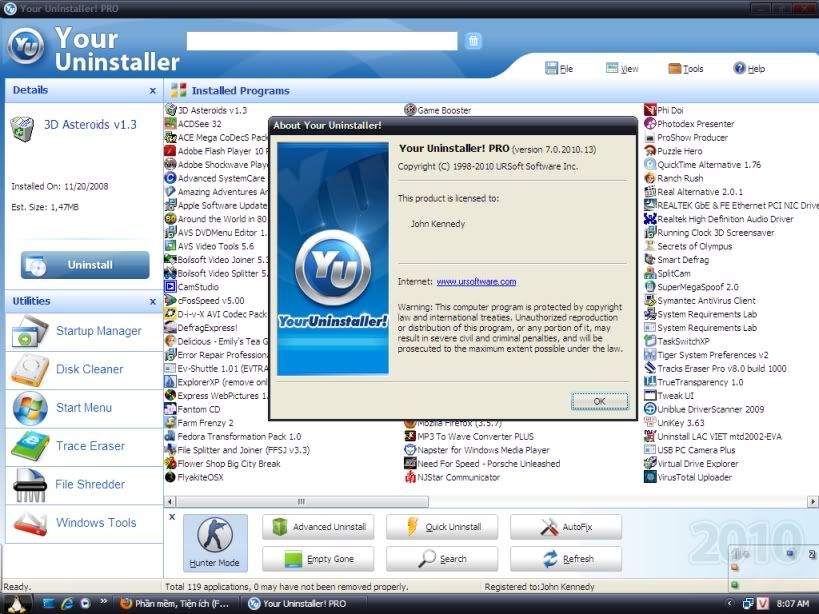Click the horizontal scrollbar thumb
The width and height of the screenshot is (819, 614).
click(x=302, y=502)
